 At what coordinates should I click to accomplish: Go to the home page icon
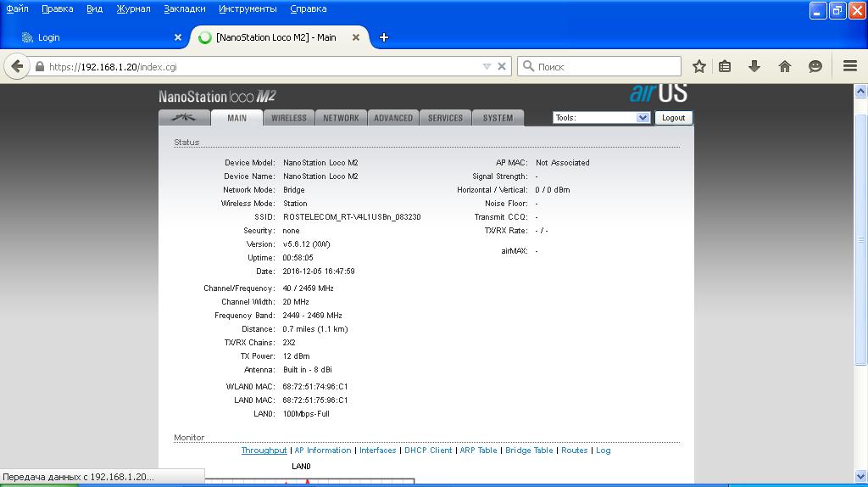pyautogui.click(x=784, y=66)
